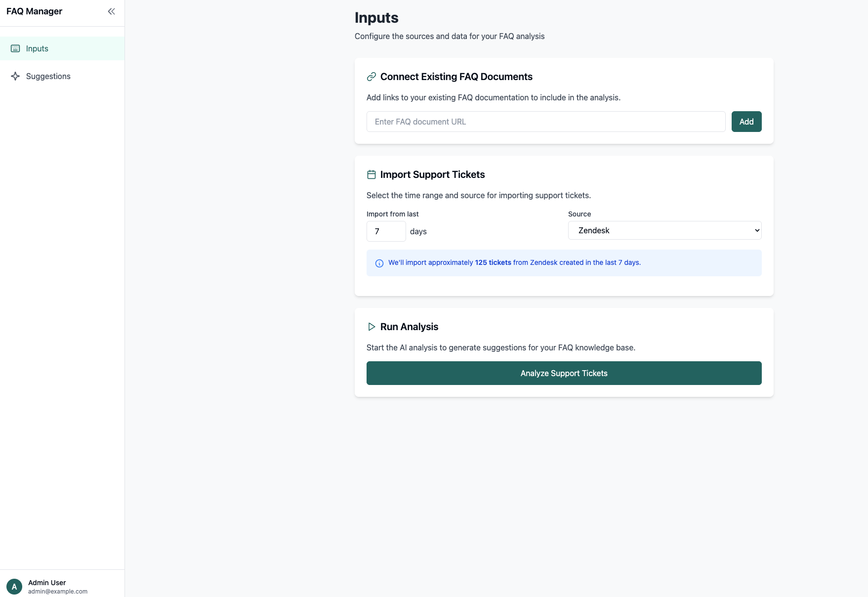This screenshot has width=868, height=597.
Task: Focus the Enter FAQ document URL field
Action: (545, 122)
